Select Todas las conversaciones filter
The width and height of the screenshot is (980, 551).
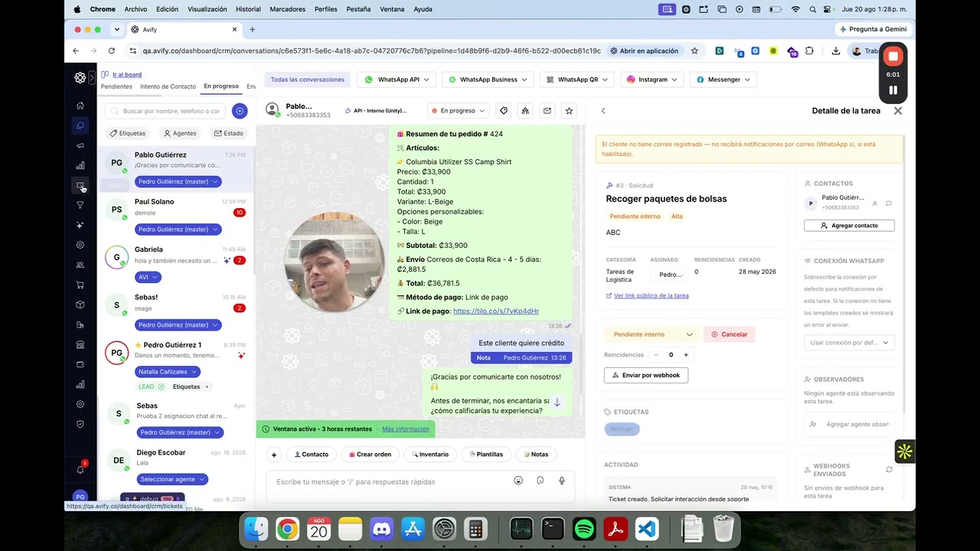[x=307, y=80]
